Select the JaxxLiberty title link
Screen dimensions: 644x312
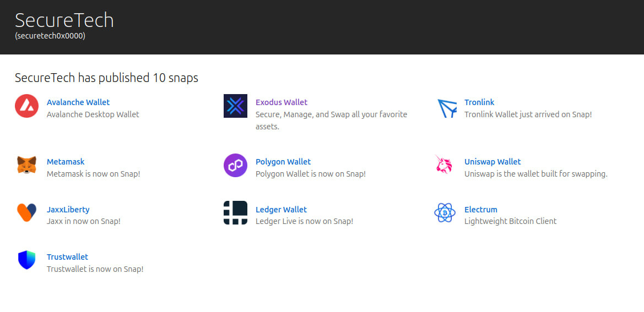68,210
